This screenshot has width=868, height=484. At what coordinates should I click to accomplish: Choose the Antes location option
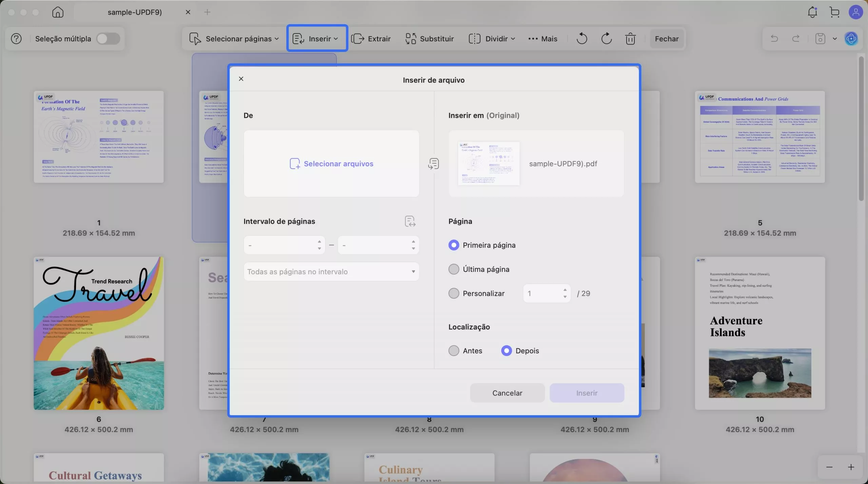click(x=454, y=351)
